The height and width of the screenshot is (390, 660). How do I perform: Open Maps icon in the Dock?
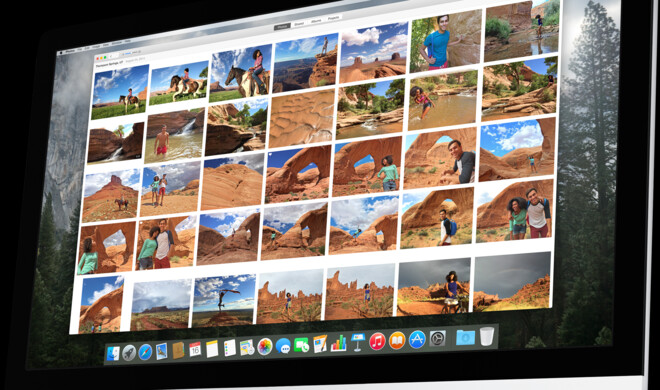247,347
